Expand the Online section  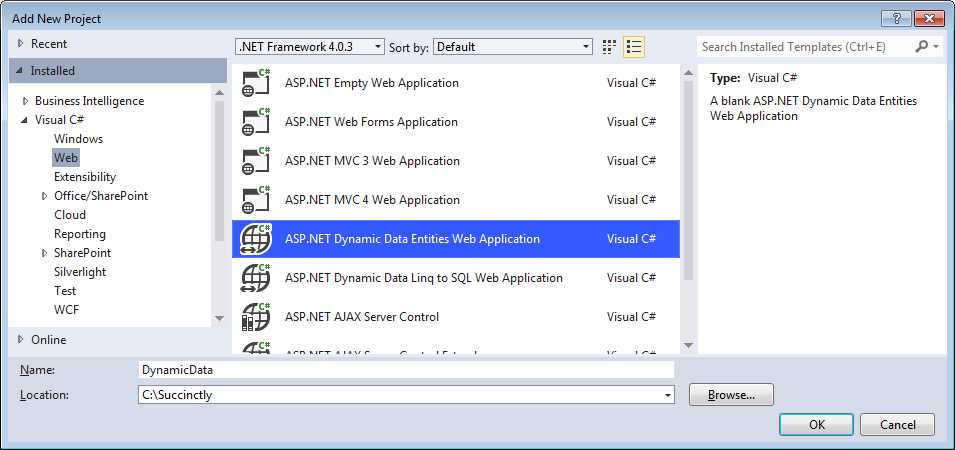(x=21, y=340)
